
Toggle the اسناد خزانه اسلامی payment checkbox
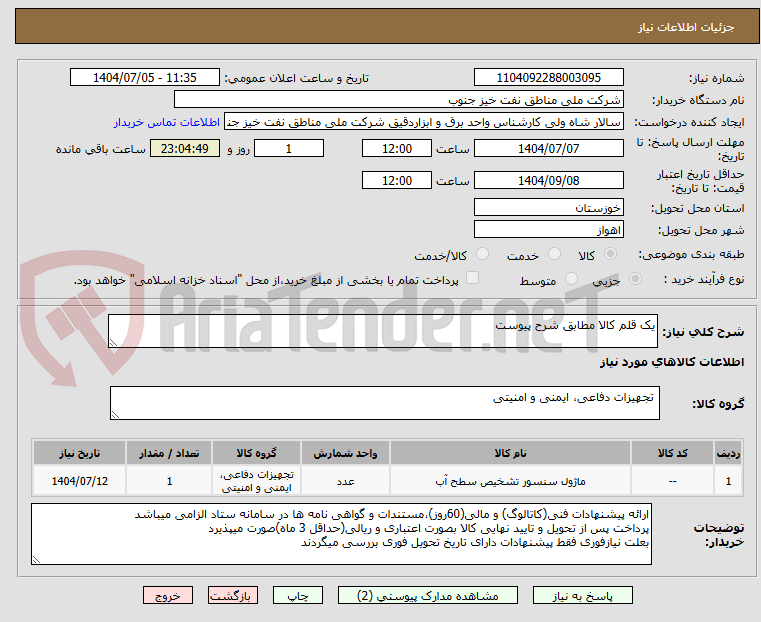(x=472, y=278)
